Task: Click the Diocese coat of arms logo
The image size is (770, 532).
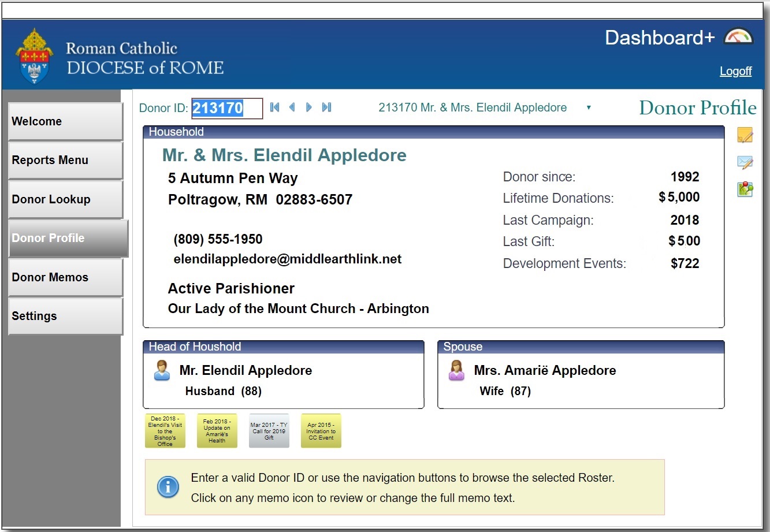Action: coord(35,57)
